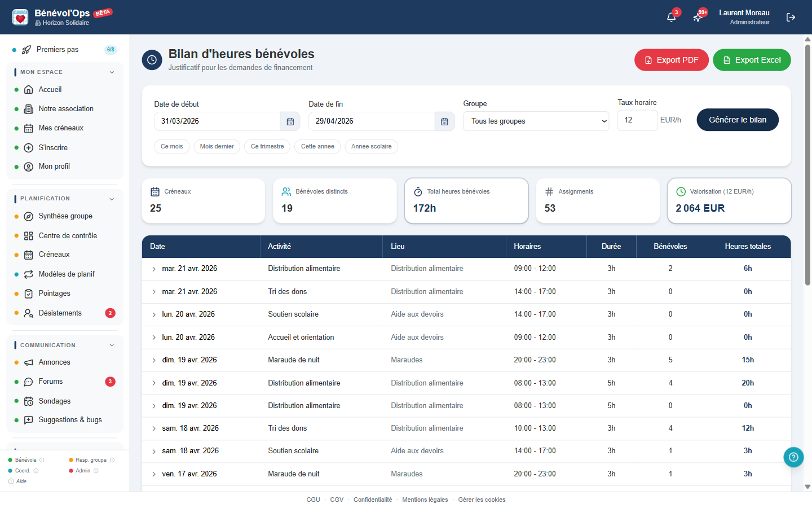Click Aide in sidebar legend
Viewport: 812px width, 508px height.
21,481
